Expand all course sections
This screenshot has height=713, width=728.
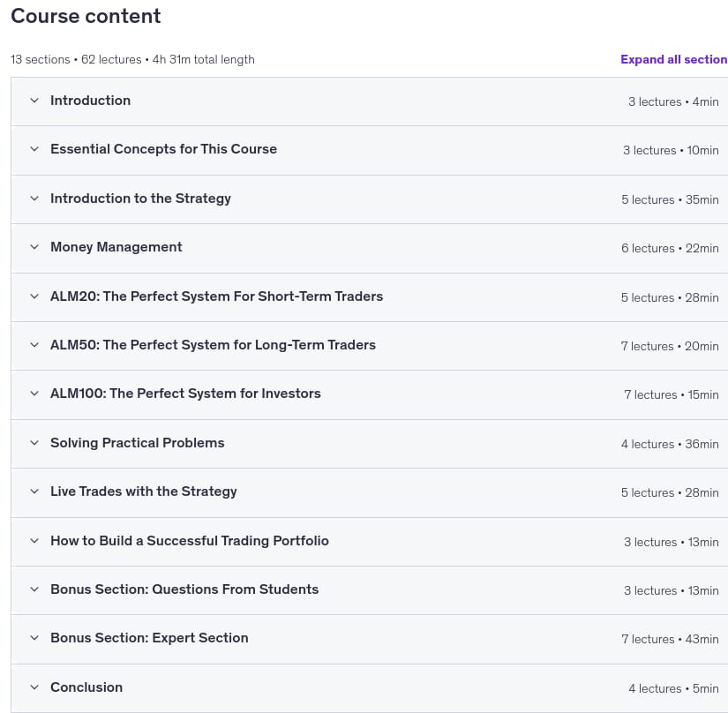click(674, 59)
